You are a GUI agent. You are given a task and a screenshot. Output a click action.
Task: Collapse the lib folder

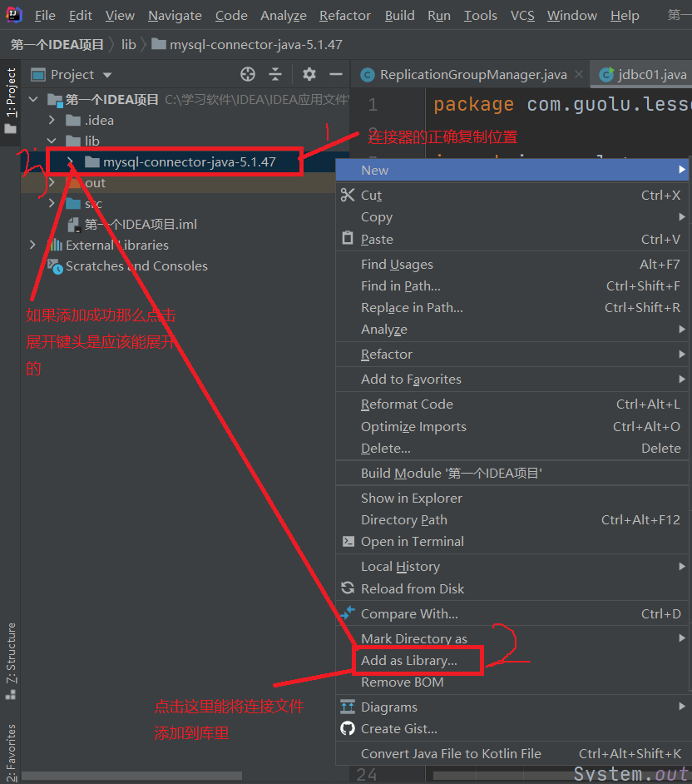tap(52, 141)
